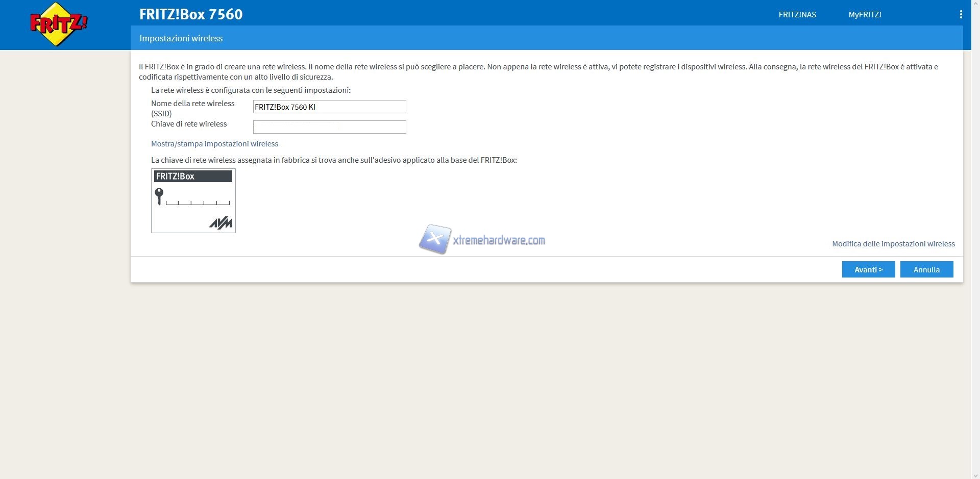This screenshot has height=479, width=980.
Task: Focus the SSID network name field
Action: (329, 107)
